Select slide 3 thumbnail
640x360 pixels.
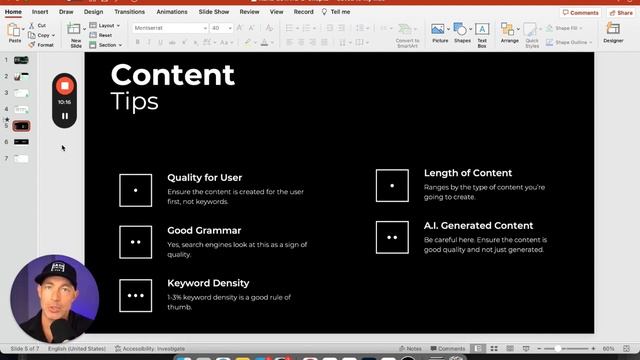(x=21, y=93)
